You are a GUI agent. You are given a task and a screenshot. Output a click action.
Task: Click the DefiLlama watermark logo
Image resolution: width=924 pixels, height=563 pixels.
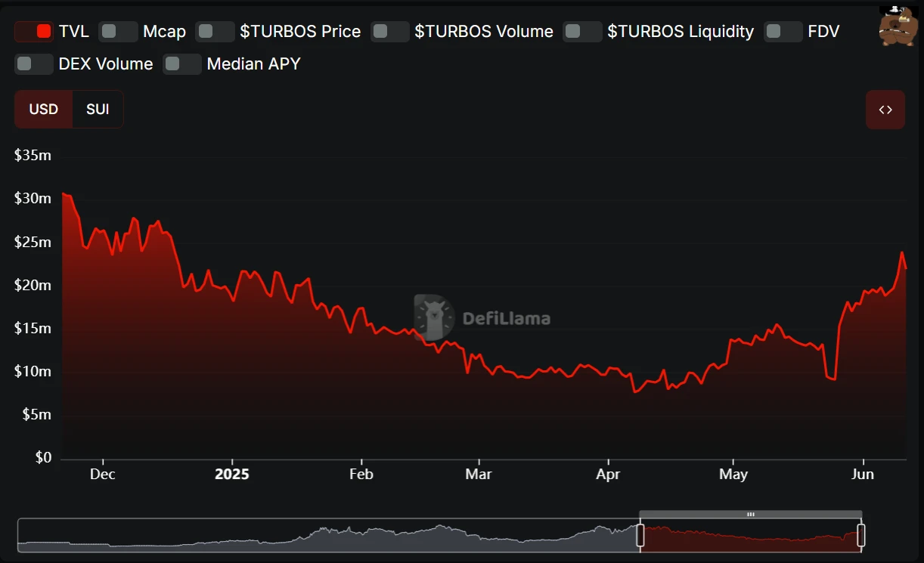[x=482, y=318]
